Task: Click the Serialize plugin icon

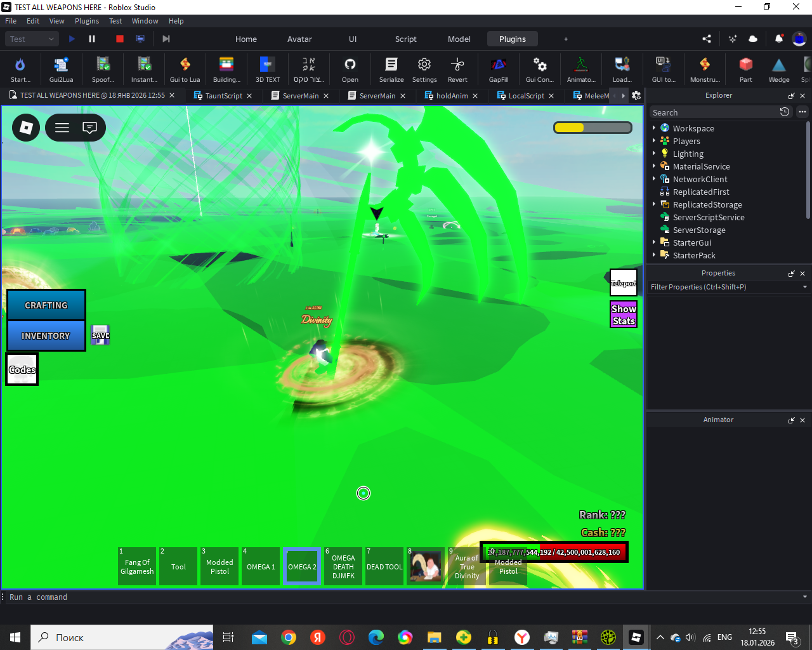Action: pos(391,70)
